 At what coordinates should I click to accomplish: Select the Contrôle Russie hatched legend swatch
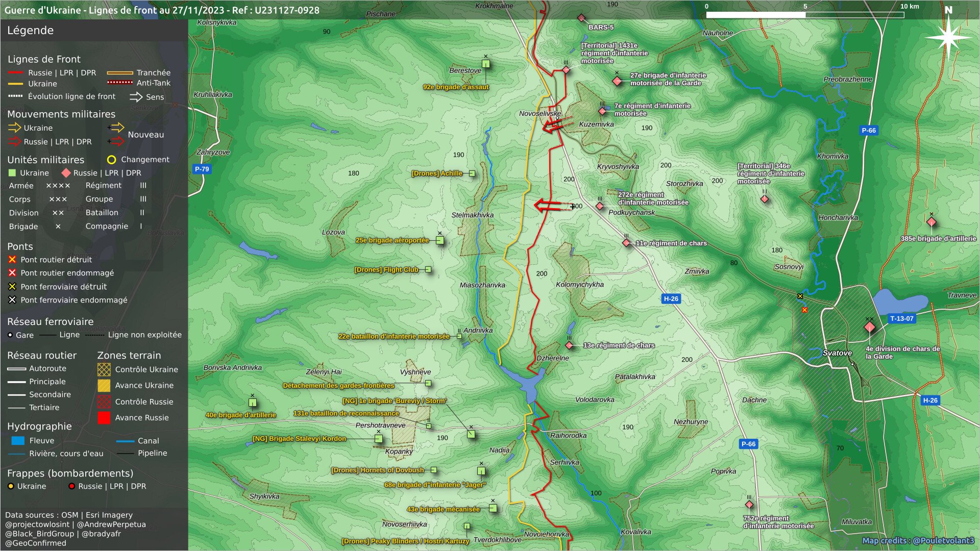tap(104, 402)
